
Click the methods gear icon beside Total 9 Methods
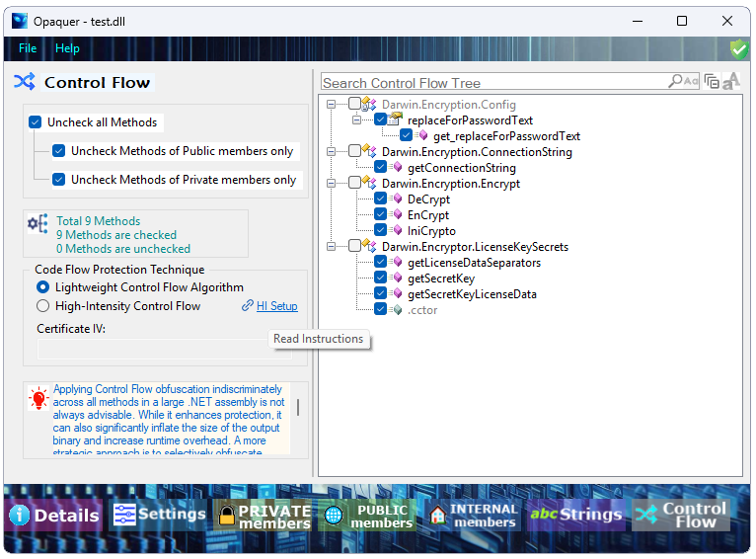pos(38,224)
